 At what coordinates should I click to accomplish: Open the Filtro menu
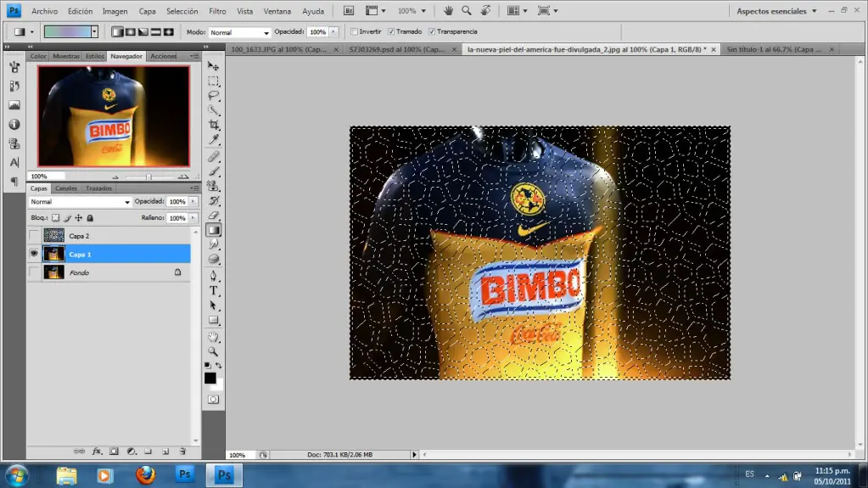coord(217,11)
